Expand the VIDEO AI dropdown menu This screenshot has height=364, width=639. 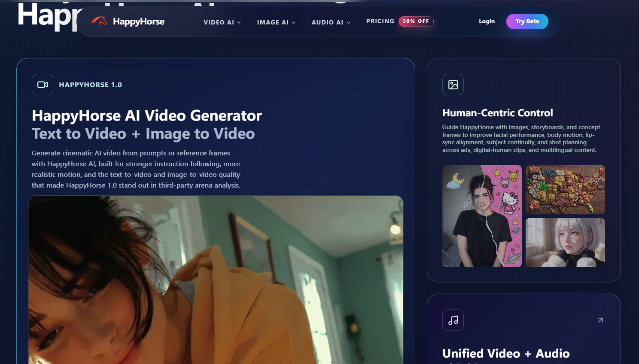(x=222, y=22)
